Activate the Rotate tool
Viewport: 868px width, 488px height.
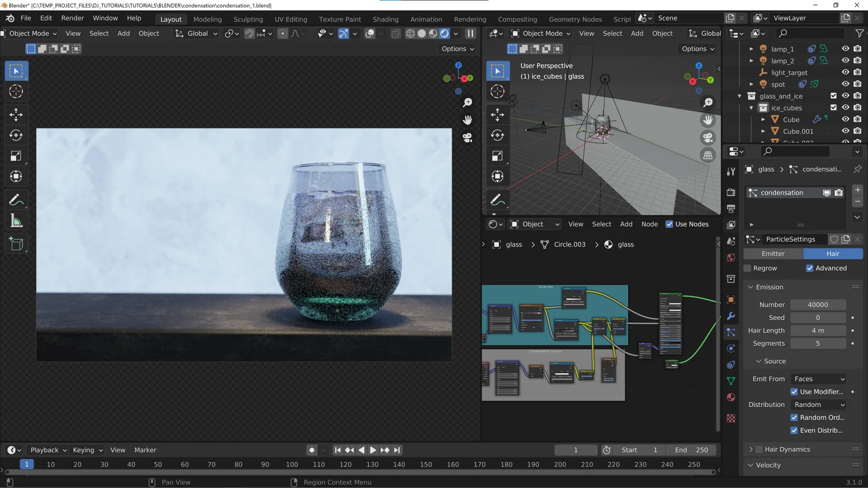[x=16, y=135]
